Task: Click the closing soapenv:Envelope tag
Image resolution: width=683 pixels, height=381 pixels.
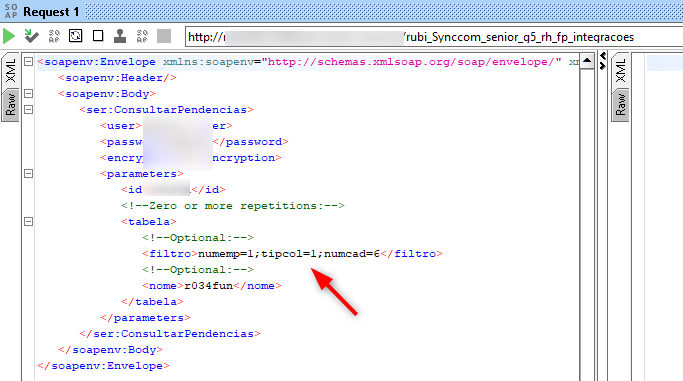Action: click(x=103, y=366)
